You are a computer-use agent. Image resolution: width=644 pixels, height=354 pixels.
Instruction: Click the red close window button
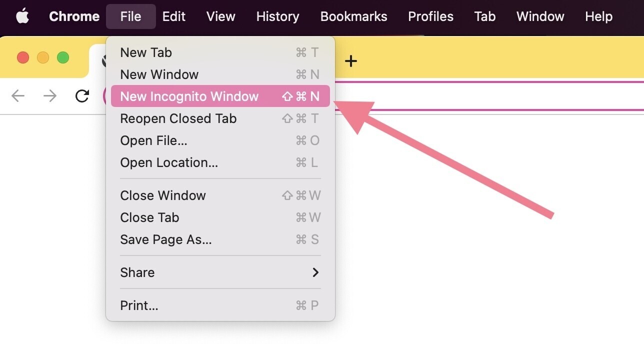tap(23, 57)
